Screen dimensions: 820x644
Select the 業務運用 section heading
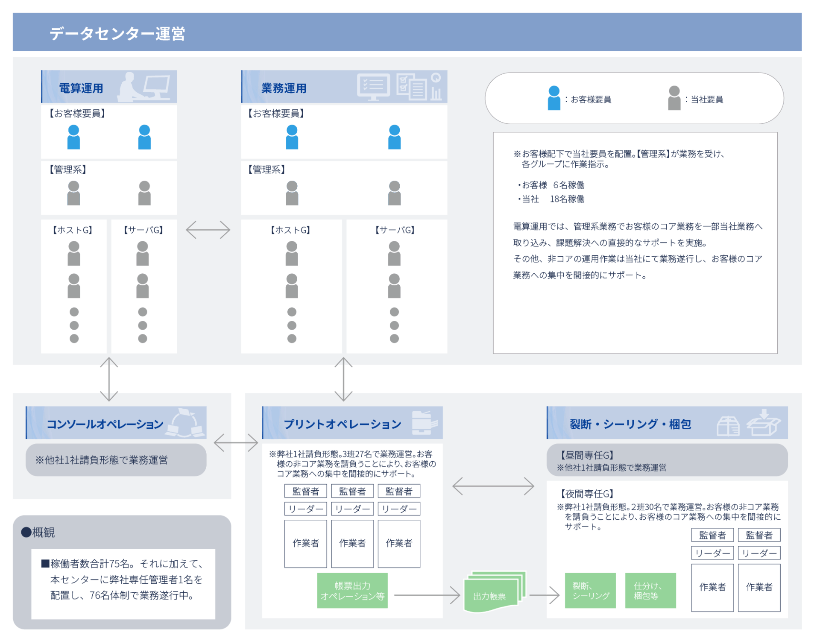[x=284, y=88]
